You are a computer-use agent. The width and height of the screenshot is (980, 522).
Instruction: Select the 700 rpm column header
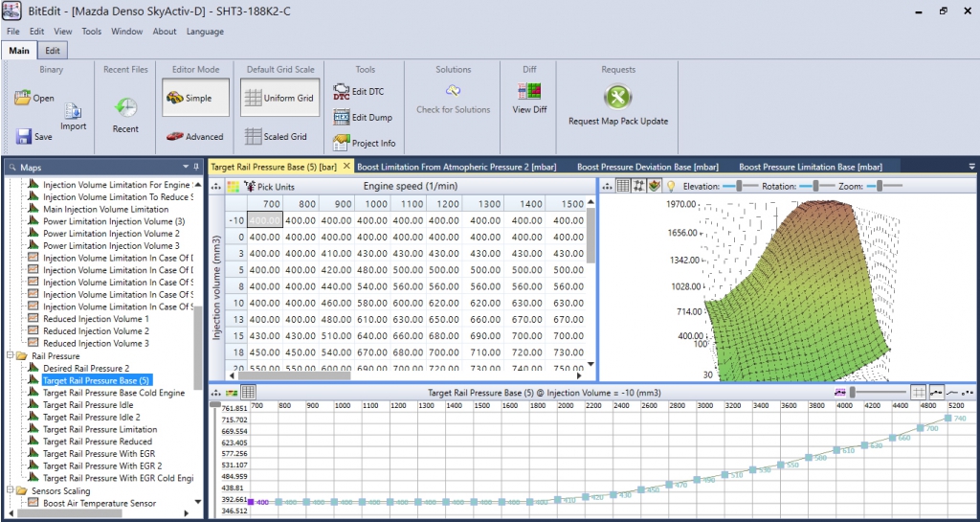coord(266,204)
